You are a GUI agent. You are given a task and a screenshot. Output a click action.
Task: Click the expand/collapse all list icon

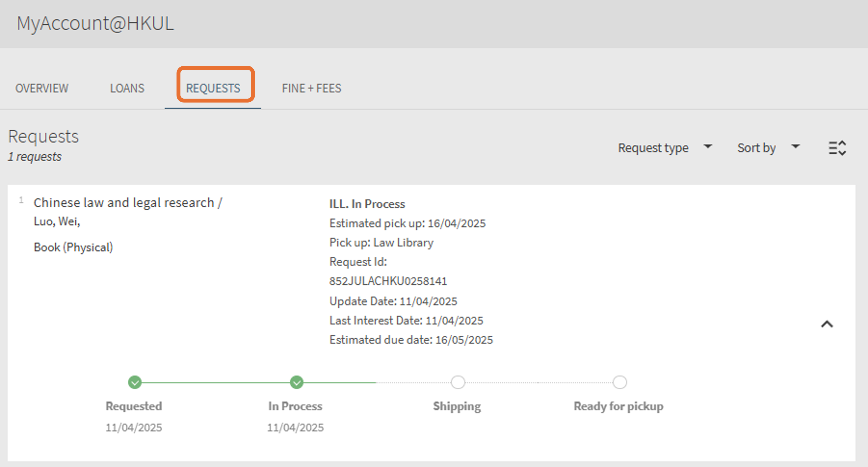[837, 148]
